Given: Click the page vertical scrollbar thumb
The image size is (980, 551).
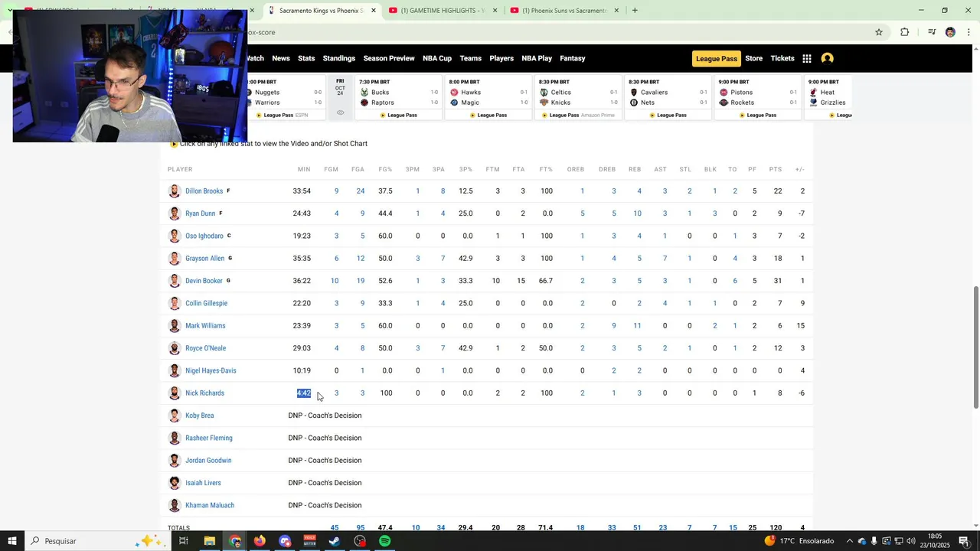Looking at the screenshot, I should point(975,347).
